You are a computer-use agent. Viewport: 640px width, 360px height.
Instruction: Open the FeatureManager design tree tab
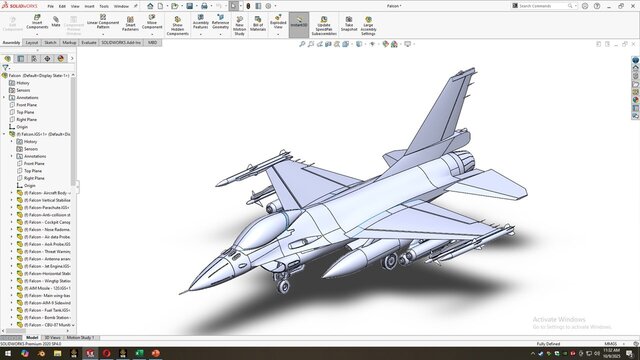click(7, 59)
